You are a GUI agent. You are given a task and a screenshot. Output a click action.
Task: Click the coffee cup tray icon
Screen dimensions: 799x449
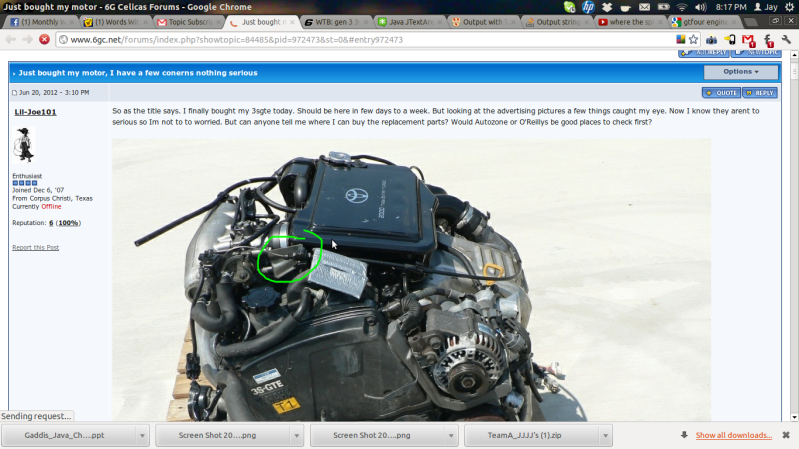(x=626, y=7)
